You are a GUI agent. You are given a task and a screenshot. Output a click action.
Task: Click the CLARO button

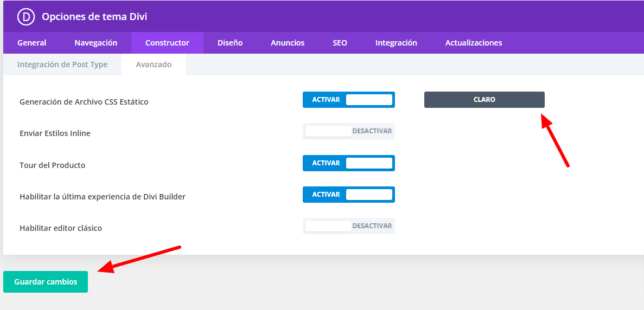484,100
